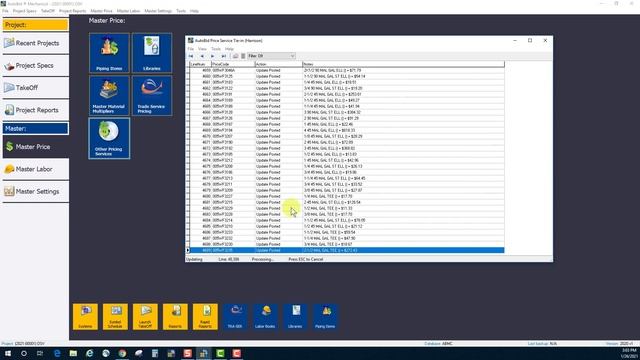Click the print icon in price service toolbar
This screenshot has height=360, width=640.
236,56
